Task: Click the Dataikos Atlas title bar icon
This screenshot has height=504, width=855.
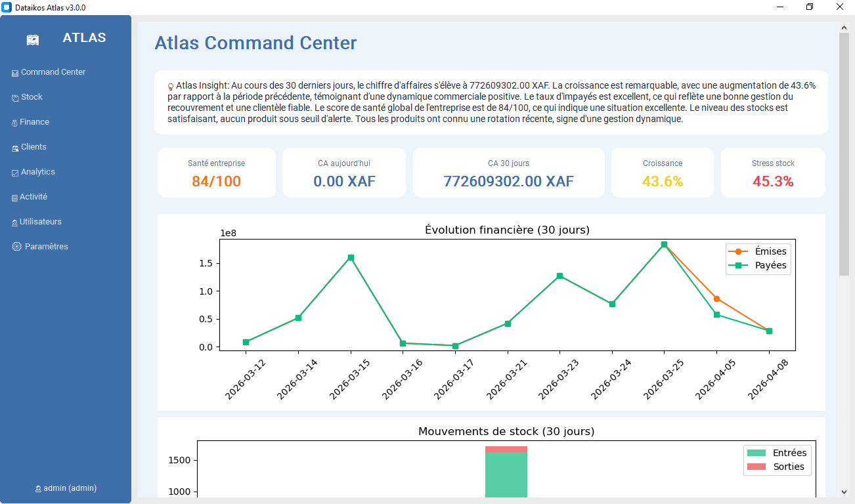Action: coord(7,7)
